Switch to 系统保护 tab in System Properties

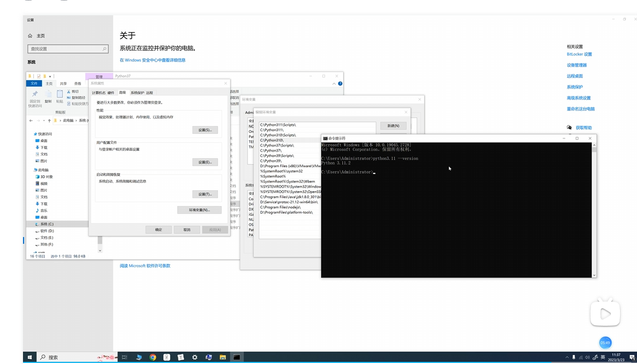pyautogui.click(x=137, y=93)
